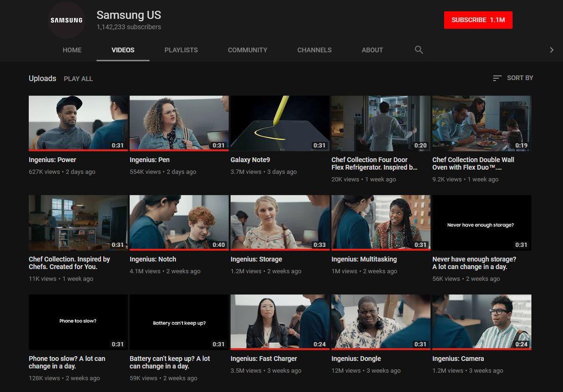The image size is (563, 392).
Task: Click the Chef Collection Four Door Flex title
Action: click(x=374, y=163)
